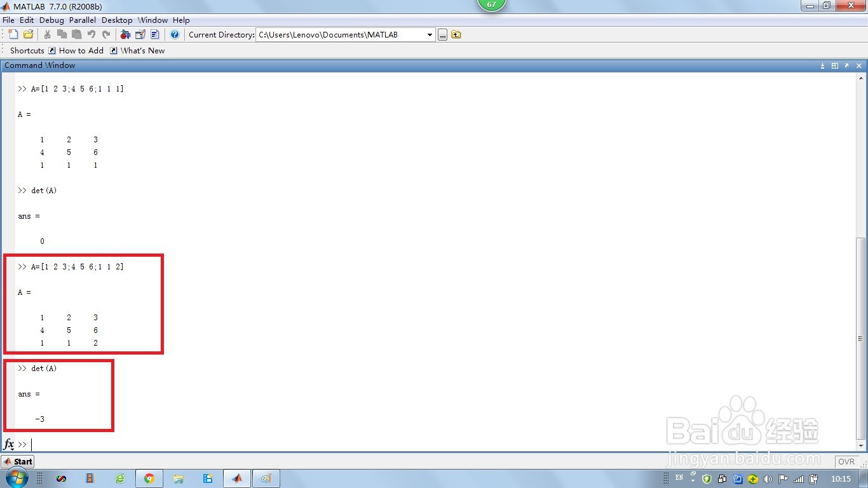Go up one directory level icon
The width and height of the screenshot is (868, 488).
(x=456, y=35)
